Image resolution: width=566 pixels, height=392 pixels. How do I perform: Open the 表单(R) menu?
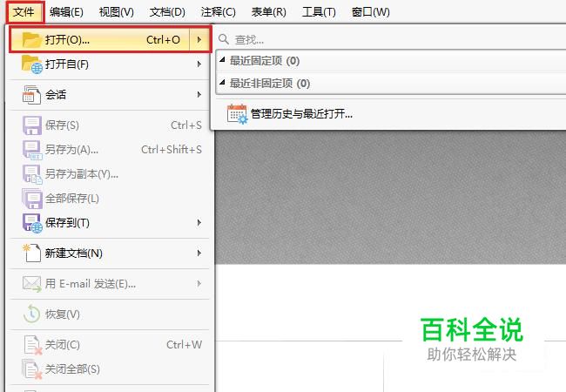(268, 12)
